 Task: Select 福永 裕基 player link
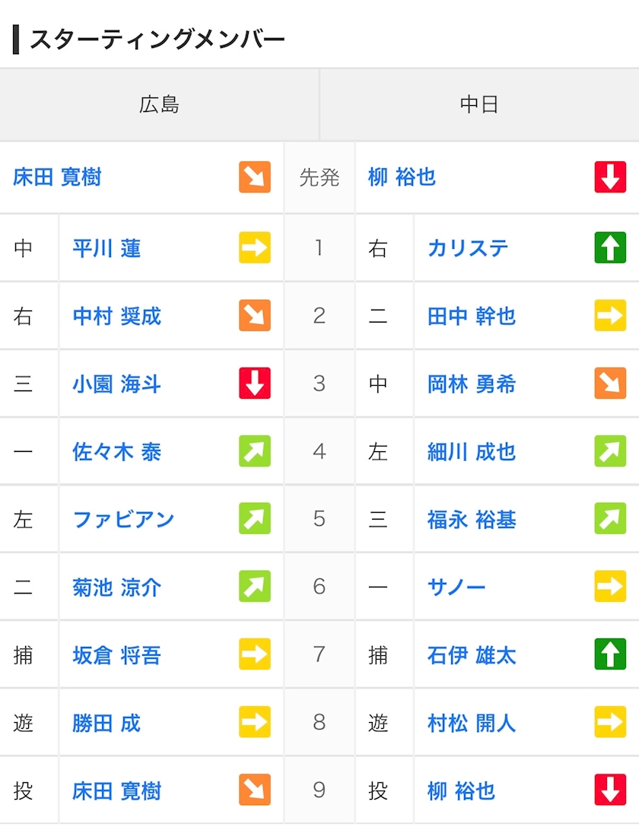pyautogui.click(x=472, y=519)
